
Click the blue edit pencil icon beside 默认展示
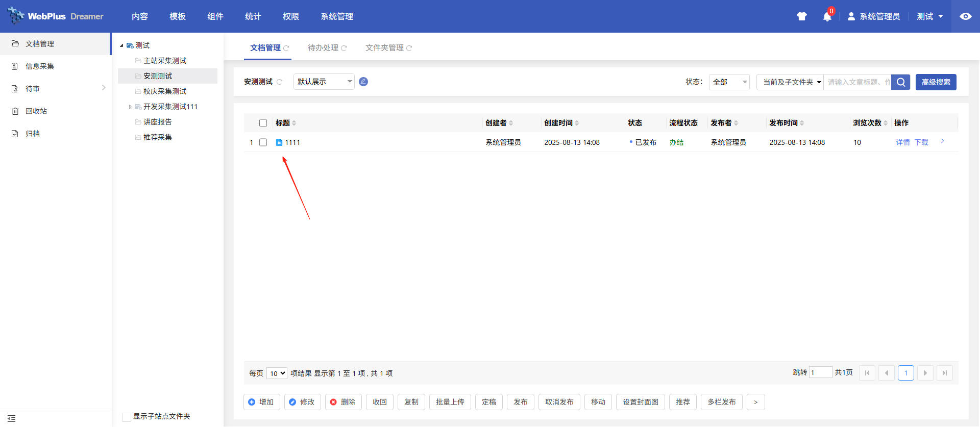(x=363, y=82)
